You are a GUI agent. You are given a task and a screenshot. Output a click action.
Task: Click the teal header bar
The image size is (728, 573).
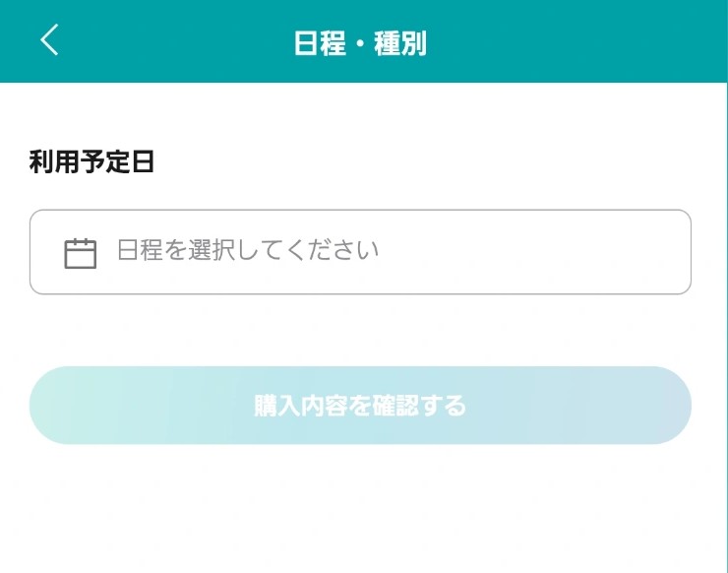pyautogui.click(x=364, y=41)
